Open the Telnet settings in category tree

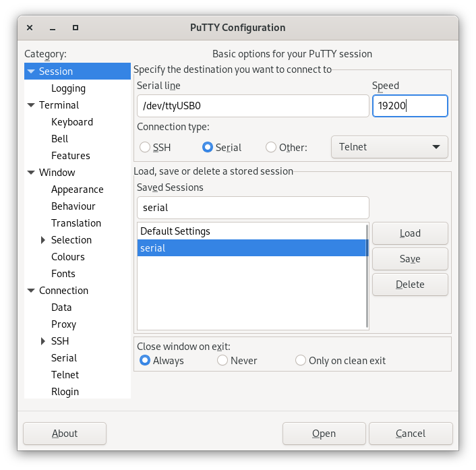click(x=65, y=375)
